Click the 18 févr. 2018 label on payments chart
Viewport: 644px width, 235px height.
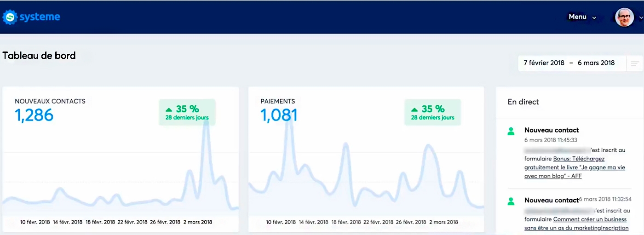[x=346, y=222]
